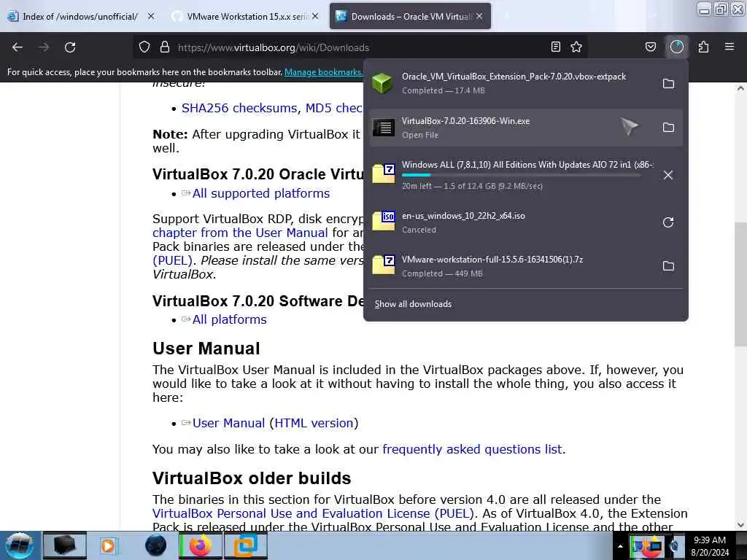The width and height of the screenshot is (747, 560).
Task: Cancel the Windows ALL AIO download
Action: (x=668, y=175)
